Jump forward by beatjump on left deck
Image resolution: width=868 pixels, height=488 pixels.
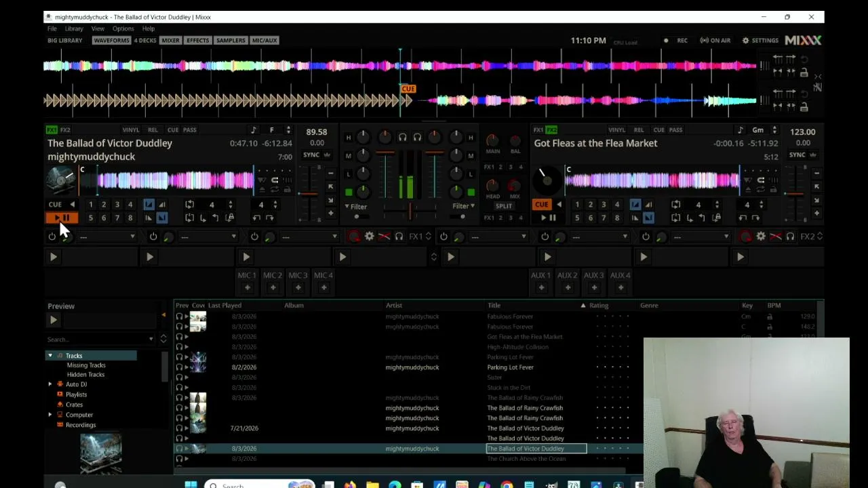click(270, 218)
